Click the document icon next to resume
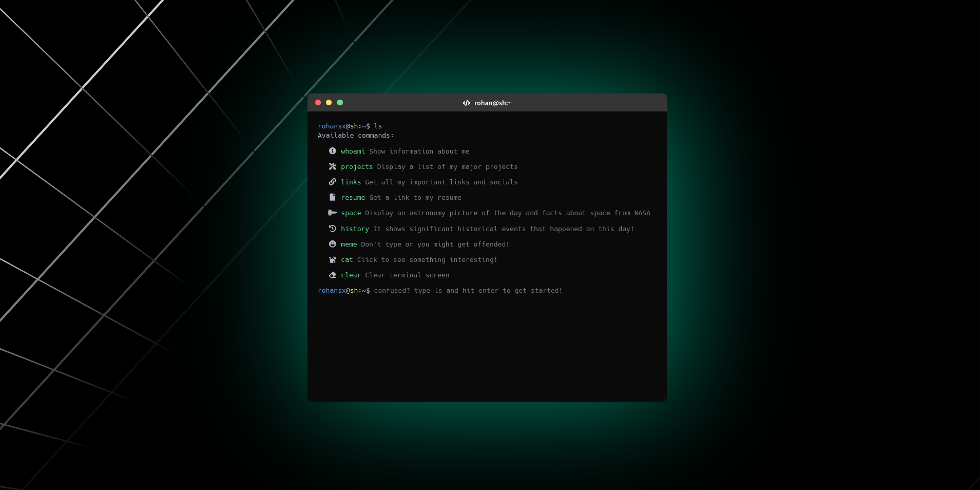 333,197
